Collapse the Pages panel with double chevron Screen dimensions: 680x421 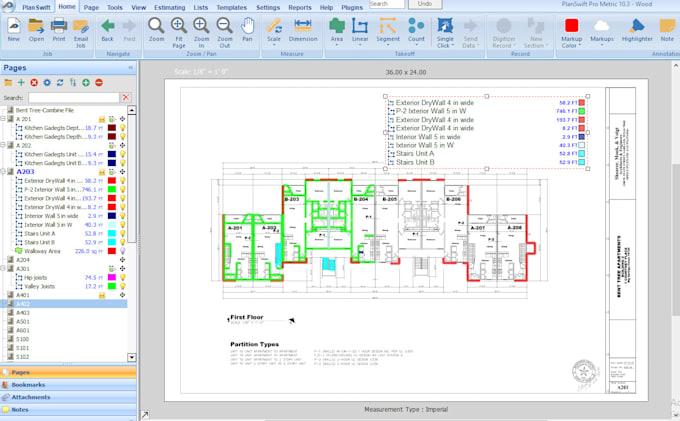click(x=131, y=68)
